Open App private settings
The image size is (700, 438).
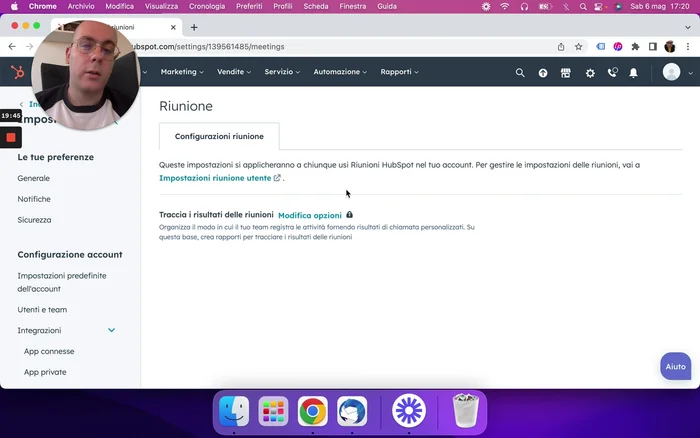click(45, 372)
